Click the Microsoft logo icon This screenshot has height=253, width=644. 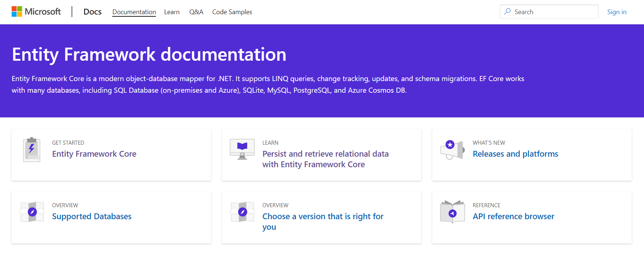(x=17, y=12)
